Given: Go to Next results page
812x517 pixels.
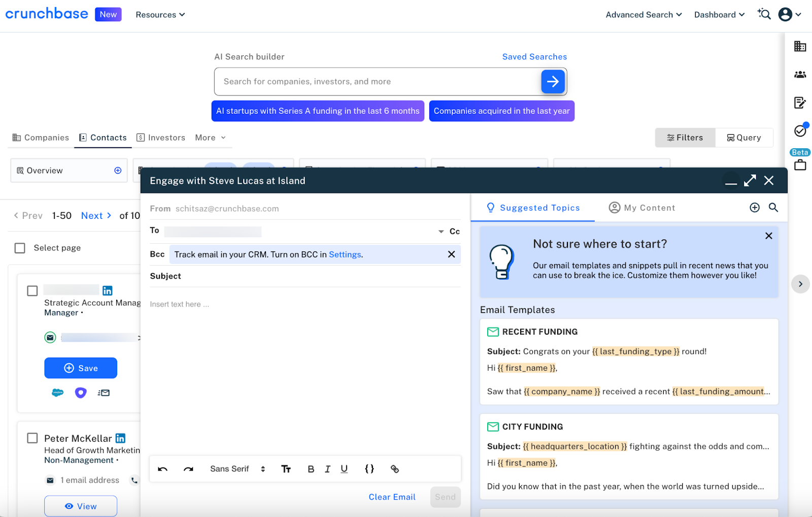Looking at the screenshot, I should [96, 215].
